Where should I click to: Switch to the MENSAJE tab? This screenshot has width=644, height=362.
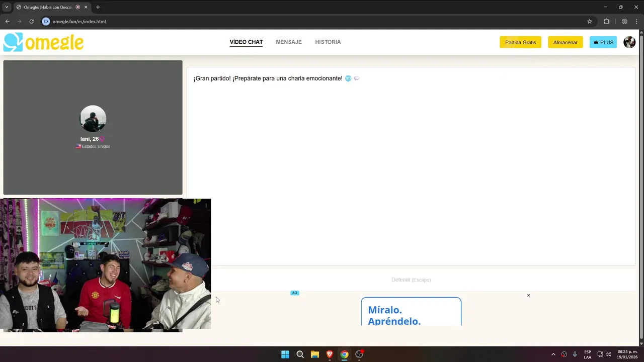[289, 42]
